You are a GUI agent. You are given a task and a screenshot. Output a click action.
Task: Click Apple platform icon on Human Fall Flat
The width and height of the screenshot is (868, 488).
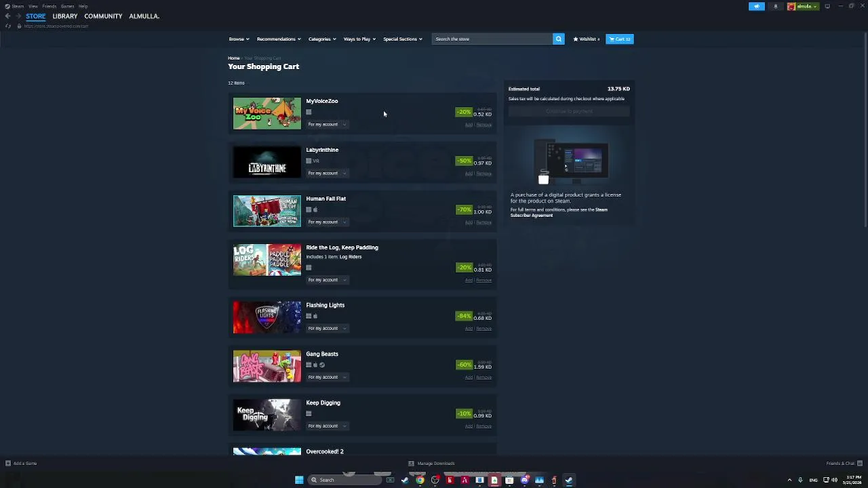[315, 210]
